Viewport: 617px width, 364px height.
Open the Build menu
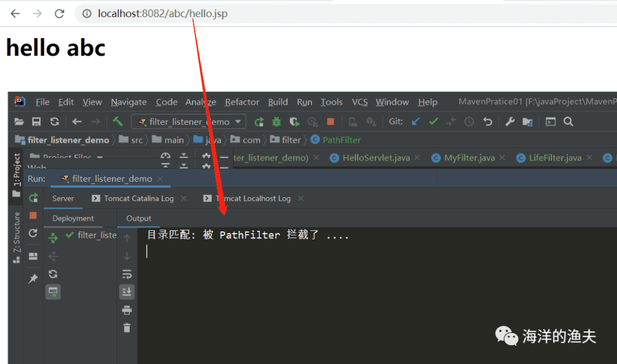point(278,102)
